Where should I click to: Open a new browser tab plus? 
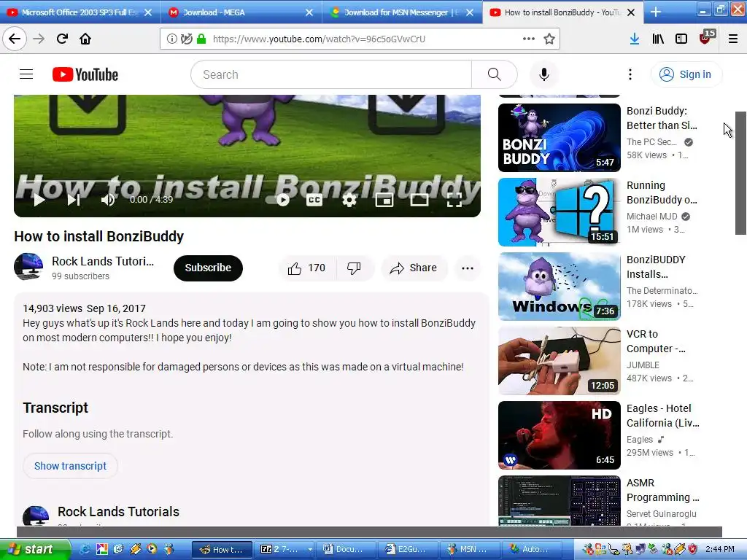coord(656,12)
